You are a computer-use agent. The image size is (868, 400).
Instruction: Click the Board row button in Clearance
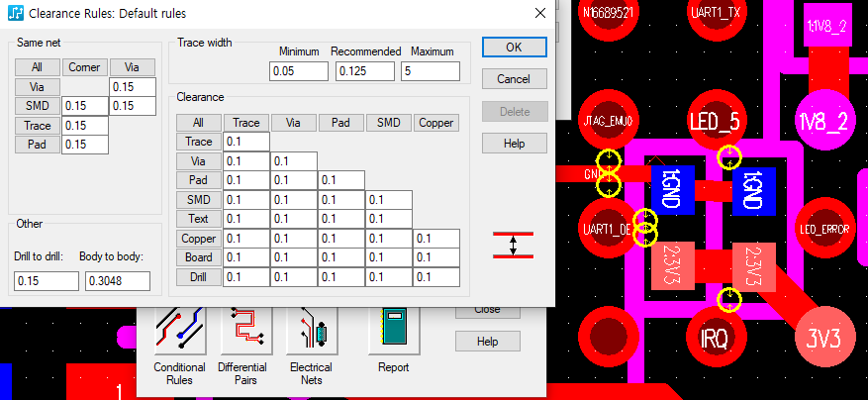tap(198, 258)
